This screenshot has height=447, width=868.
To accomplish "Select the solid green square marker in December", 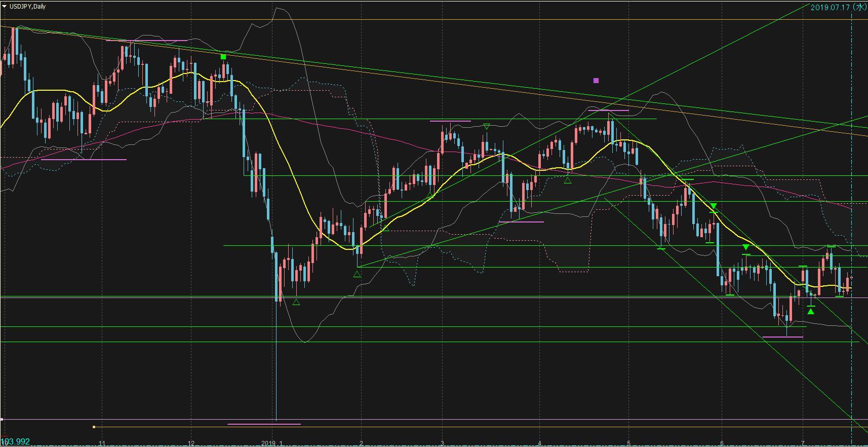I will 223,57.
